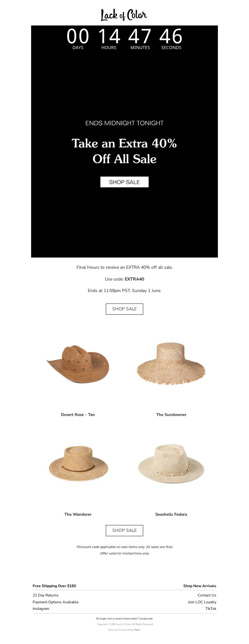Click the Lack of Color logo
Viewport: 249px width, 644px height.
click(x=124, y=15)
